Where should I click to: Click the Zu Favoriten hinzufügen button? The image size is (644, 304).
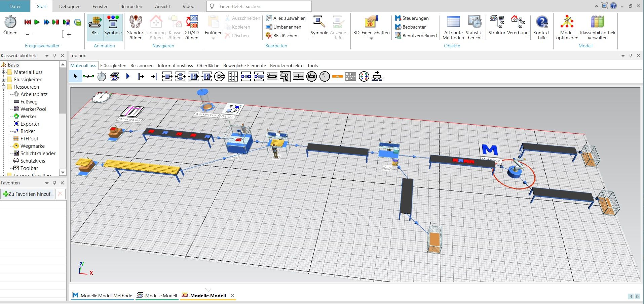click(28, 194)
